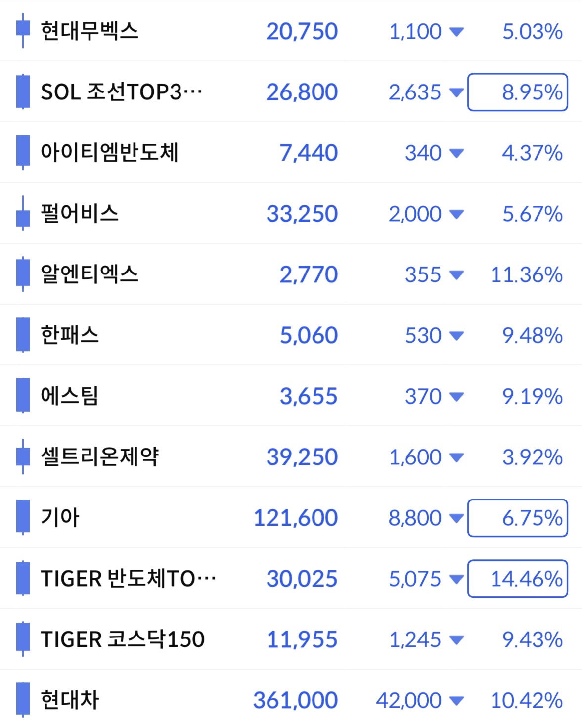The image size is (583, 728).
Task: Click the boxed 8.95% change rate
Action: click(x=517, y=92)
